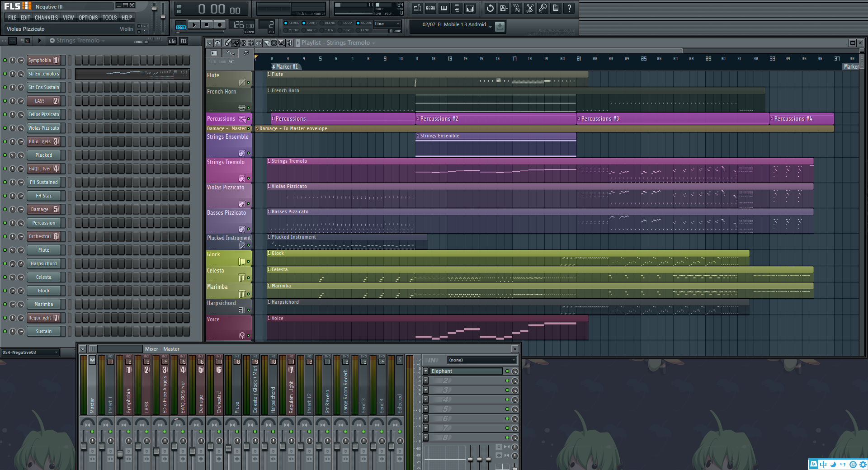Select the mute tool in the playlist toolbar

click(251, 43)
